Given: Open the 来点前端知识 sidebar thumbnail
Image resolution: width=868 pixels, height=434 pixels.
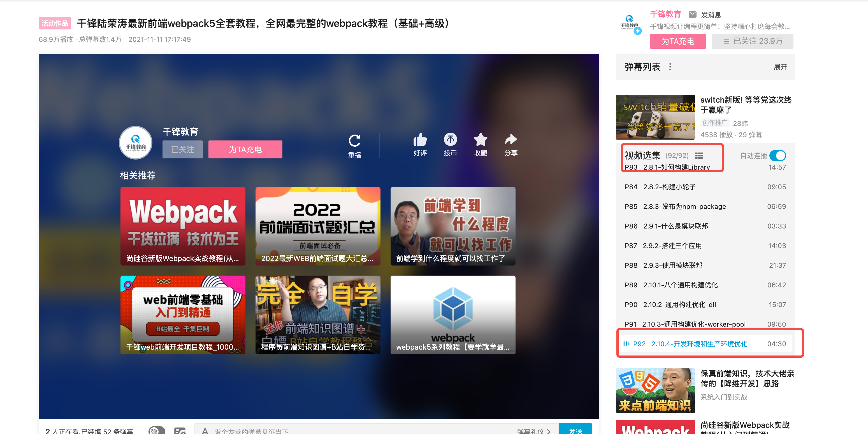Looking at the screenshot, I should (655, 391).
